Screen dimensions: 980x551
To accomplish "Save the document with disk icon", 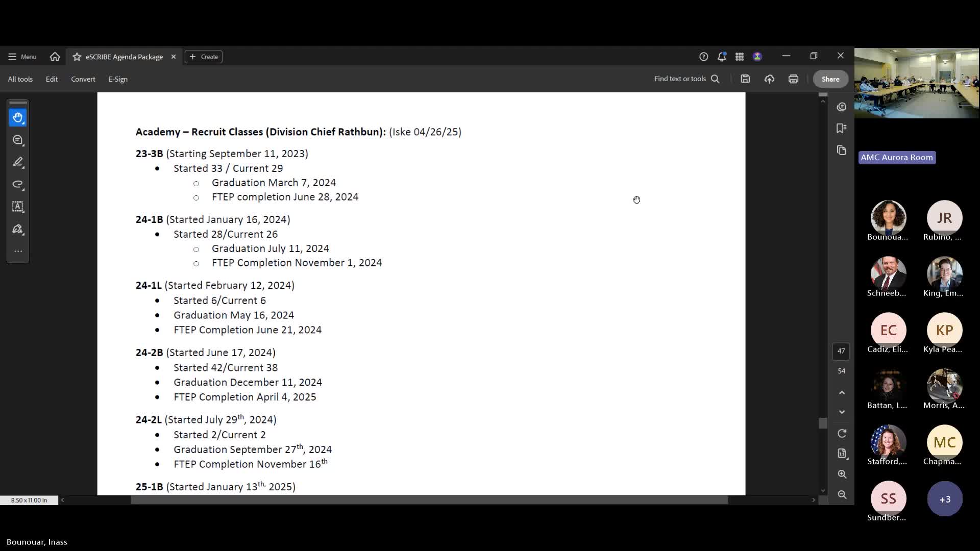I will pyautogui.click(x=745, y=79).
